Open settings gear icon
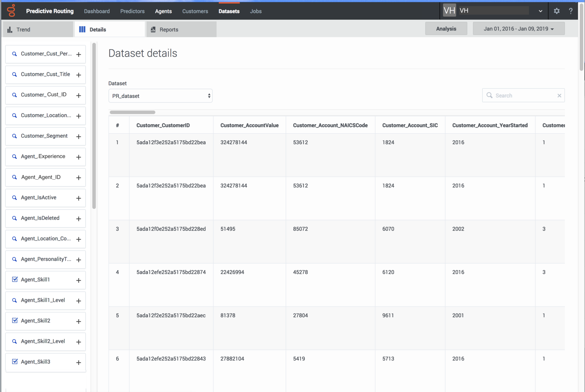The height and width of the screenshot is (392, 585). [x=556, y=11]
